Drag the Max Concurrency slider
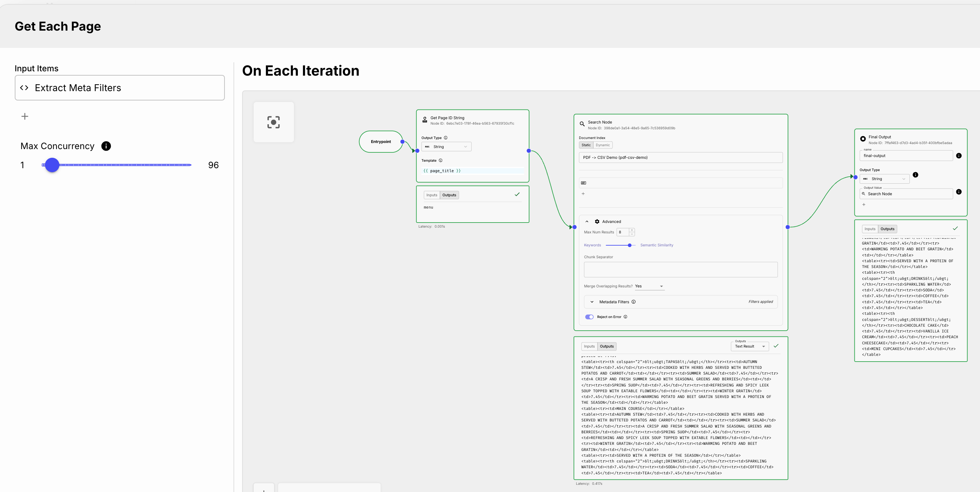 (x=51, y=165)
